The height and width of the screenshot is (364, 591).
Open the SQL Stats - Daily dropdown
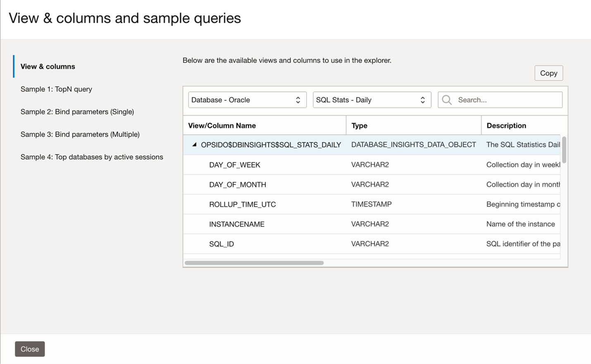pyautogui.click(x=372, y=100)
